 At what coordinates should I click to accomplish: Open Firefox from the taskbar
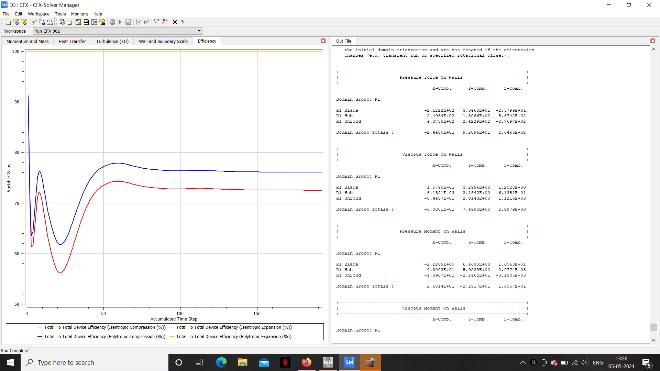pyautogui.click(x=306, y=362)
